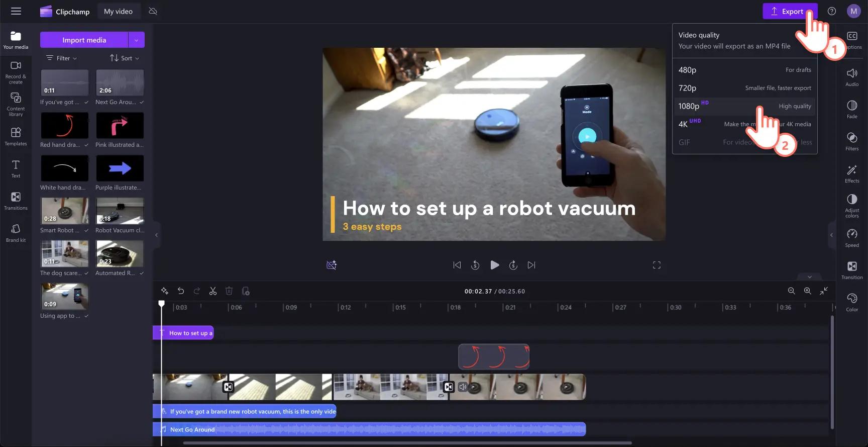Open Fade properties panel
The width and height of the screenshot is (868, 447).
point(852,109)
